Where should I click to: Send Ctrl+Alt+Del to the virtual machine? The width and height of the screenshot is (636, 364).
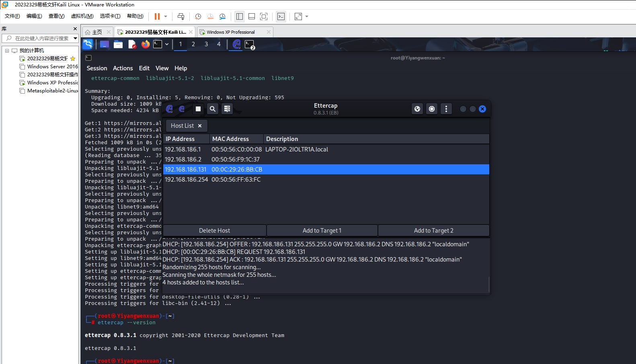[181, 16]
